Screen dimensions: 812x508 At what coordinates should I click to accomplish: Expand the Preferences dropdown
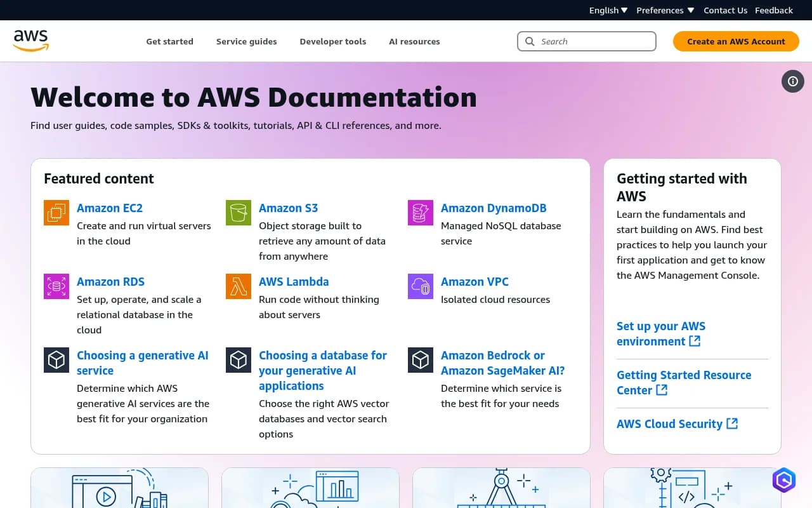665,10
